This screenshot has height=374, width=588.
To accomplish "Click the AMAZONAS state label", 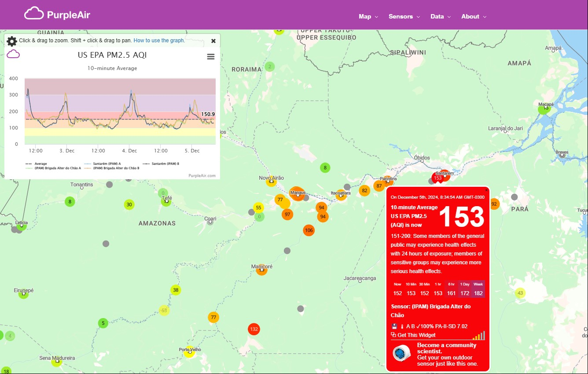I will [x=157, y=223].
